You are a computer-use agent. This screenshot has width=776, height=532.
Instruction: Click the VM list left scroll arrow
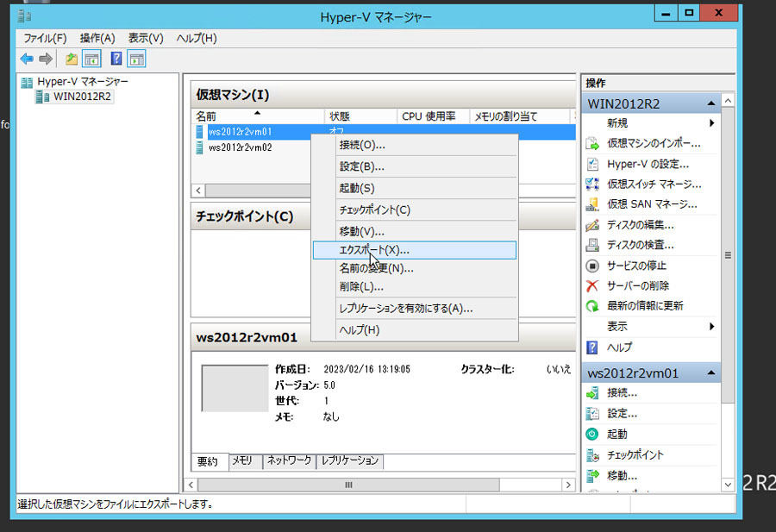tap(198, 191)
